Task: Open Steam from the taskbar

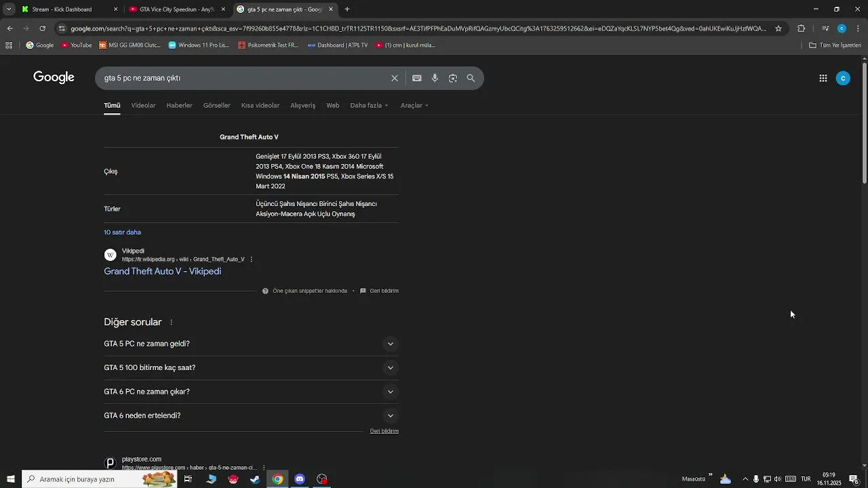Action: point(255,479)
